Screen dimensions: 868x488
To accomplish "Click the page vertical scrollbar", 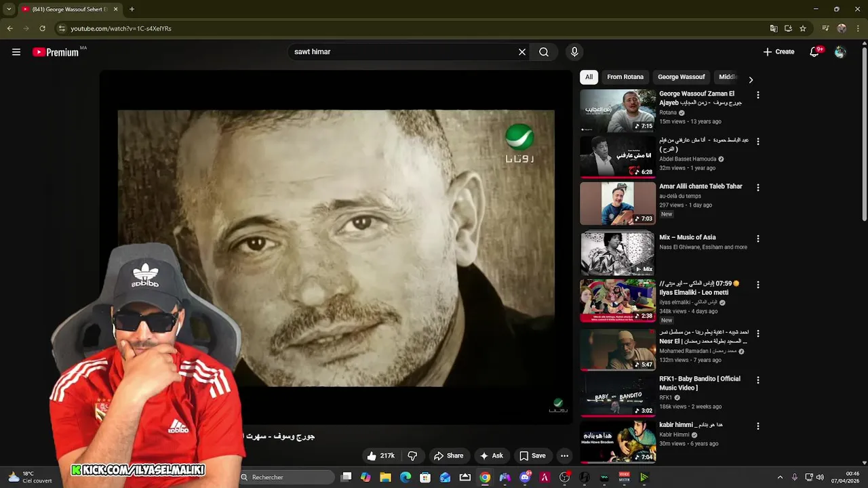I will pyautogui.click(x=864, y=136).
